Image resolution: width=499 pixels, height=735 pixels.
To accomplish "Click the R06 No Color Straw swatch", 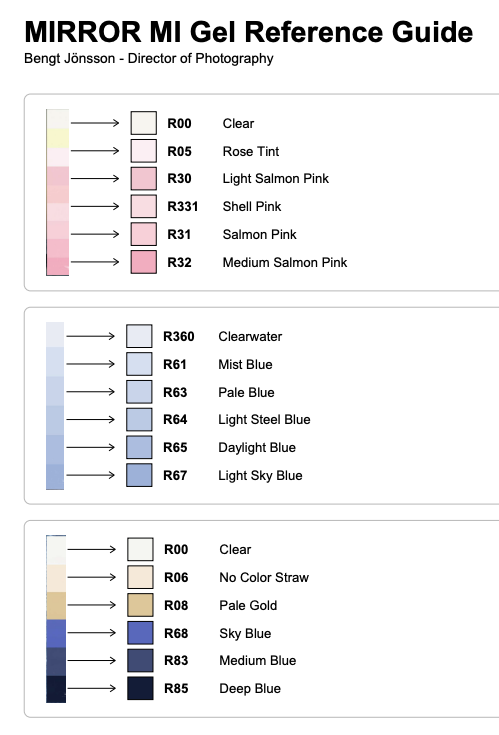I will pos(140,577).
